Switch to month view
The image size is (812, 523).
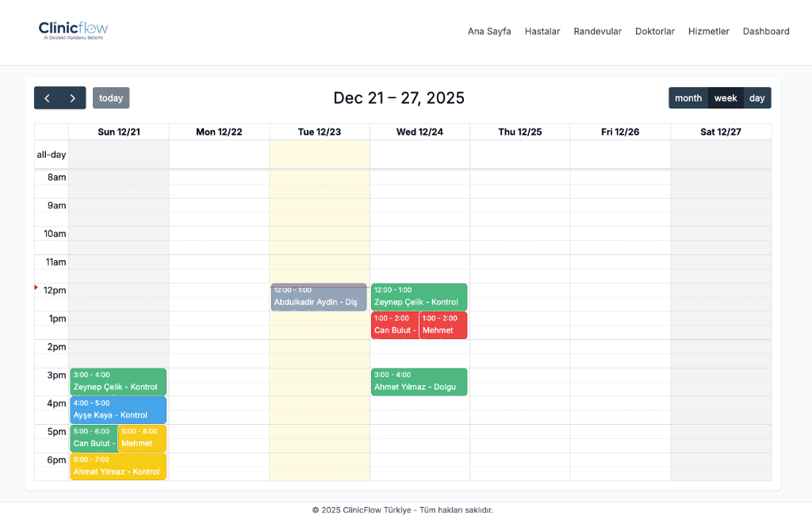[688, 97]
